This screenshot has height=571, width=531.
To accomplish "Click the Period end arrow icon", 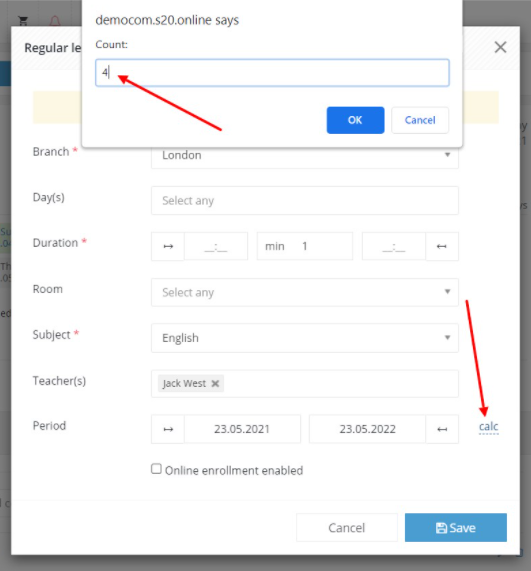I will click(442, 429).
